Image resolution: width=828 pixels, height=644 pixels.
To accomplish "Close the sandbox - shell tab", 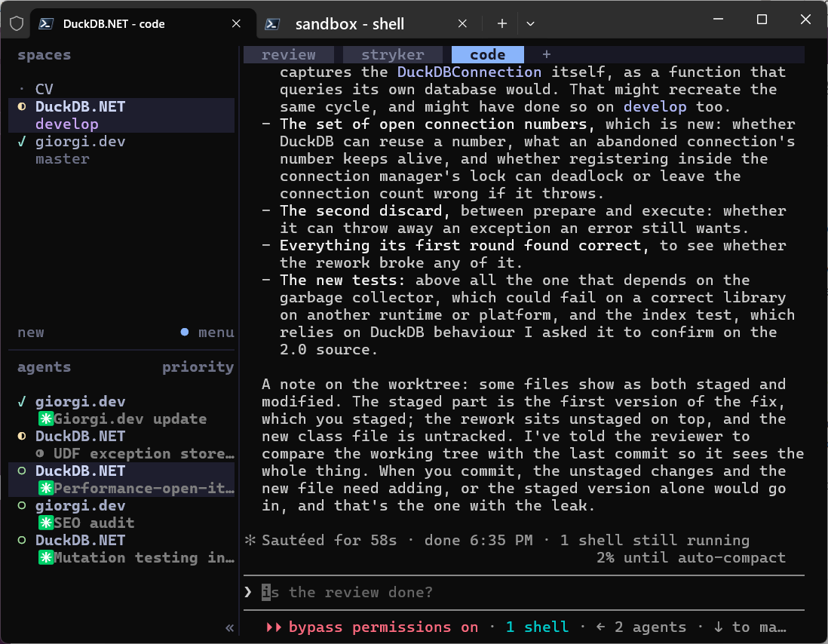I will 462,24.
